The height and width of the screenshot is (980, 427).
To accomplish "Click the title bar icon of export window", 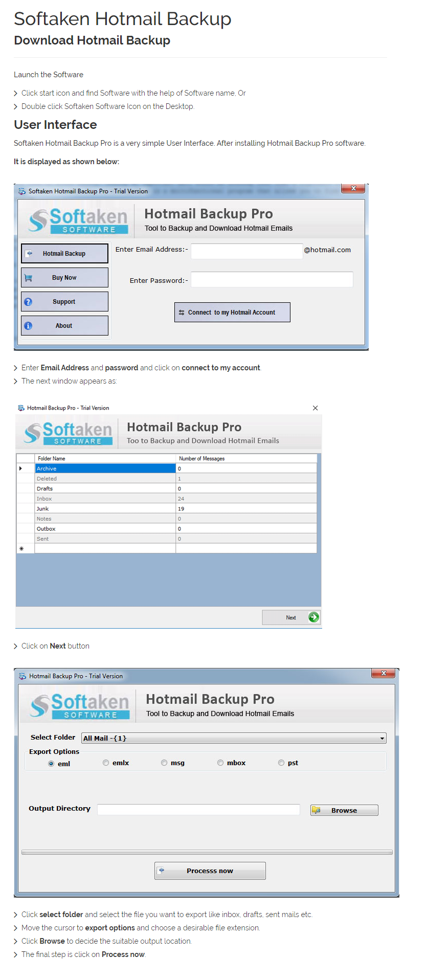I will click(x=23, y=676).
